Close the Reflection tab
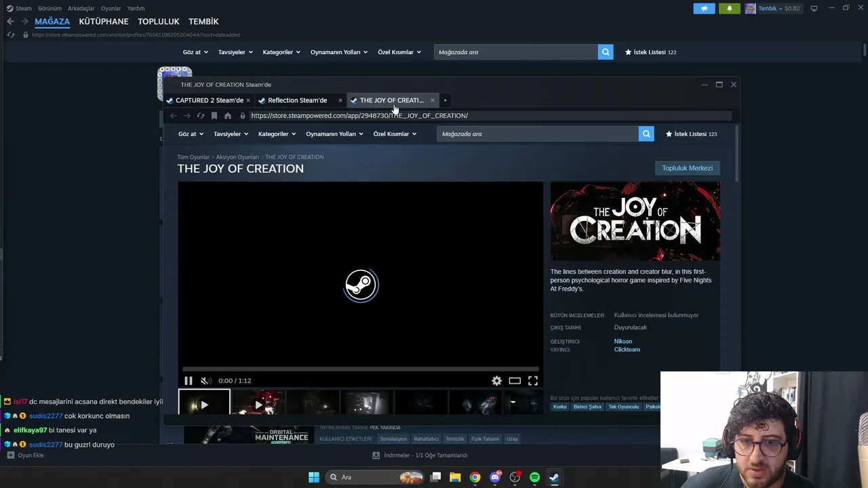 pyautogui.click(x=340, y=100)
